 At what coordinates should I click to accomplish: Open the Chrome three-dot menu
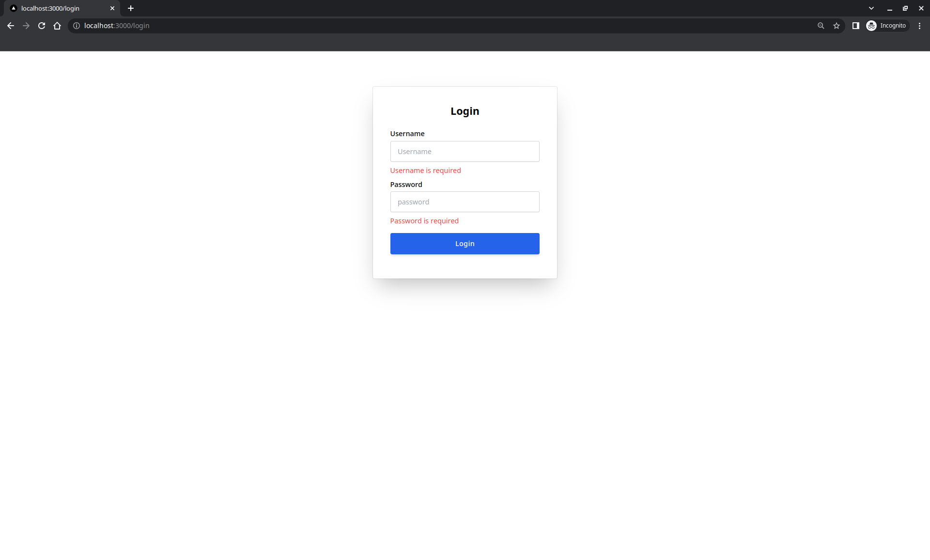(x=919, y=26)
